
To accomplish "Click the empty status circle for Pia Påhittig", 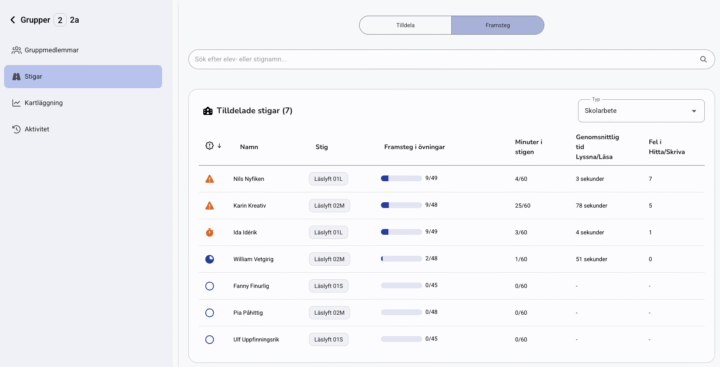I will 209,313.
